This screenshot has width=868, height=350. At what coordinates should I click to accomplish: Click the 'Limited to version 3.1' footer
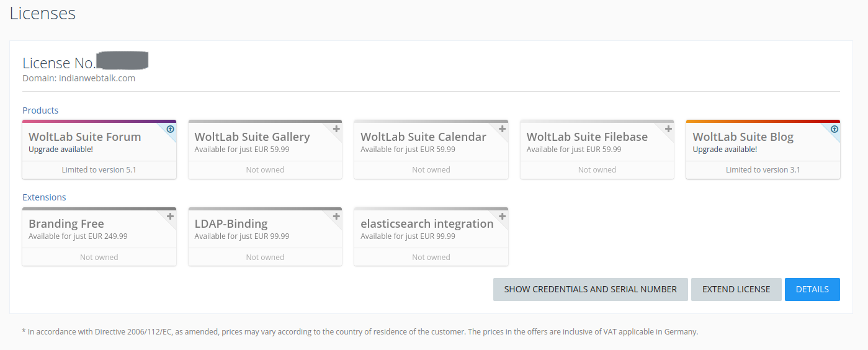[x=763, y=170]
